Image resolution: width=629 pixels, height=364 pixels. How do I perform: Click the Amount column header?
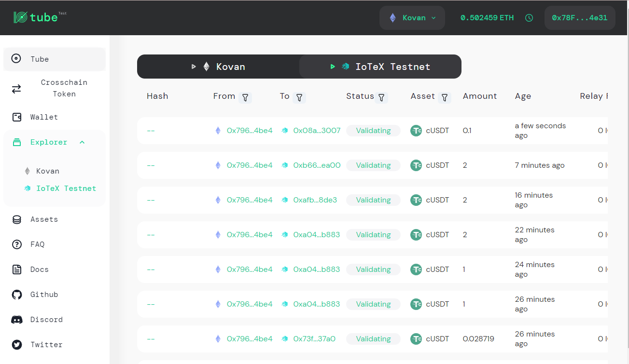[x=480, y=96]
